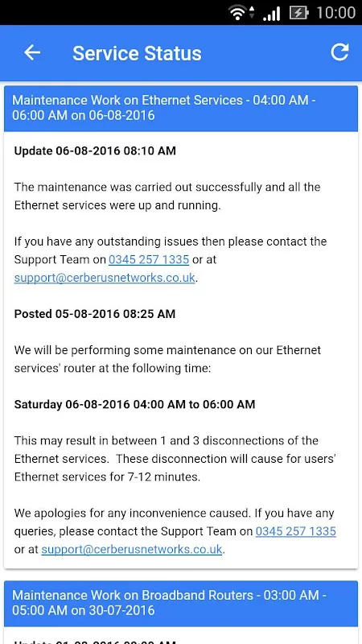Screen dimensions: 362x644
Task: Open the Service Status title
Action: tap(137, 53)
